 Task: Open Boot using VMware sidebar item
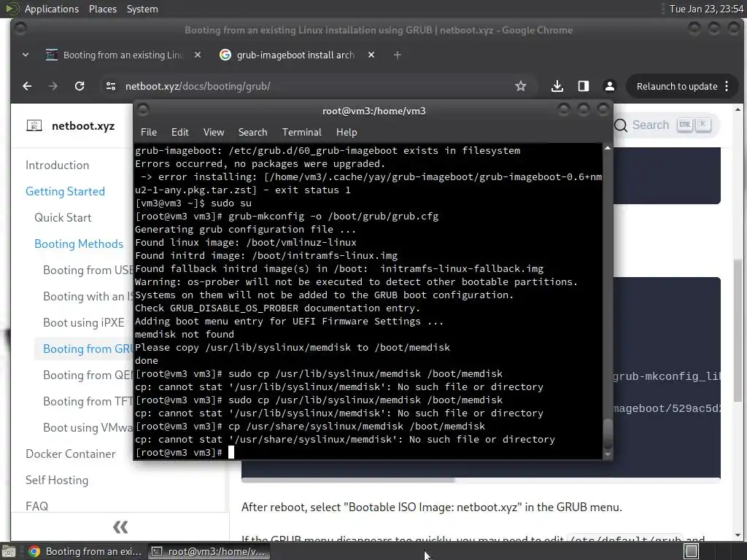pos(88,427)
